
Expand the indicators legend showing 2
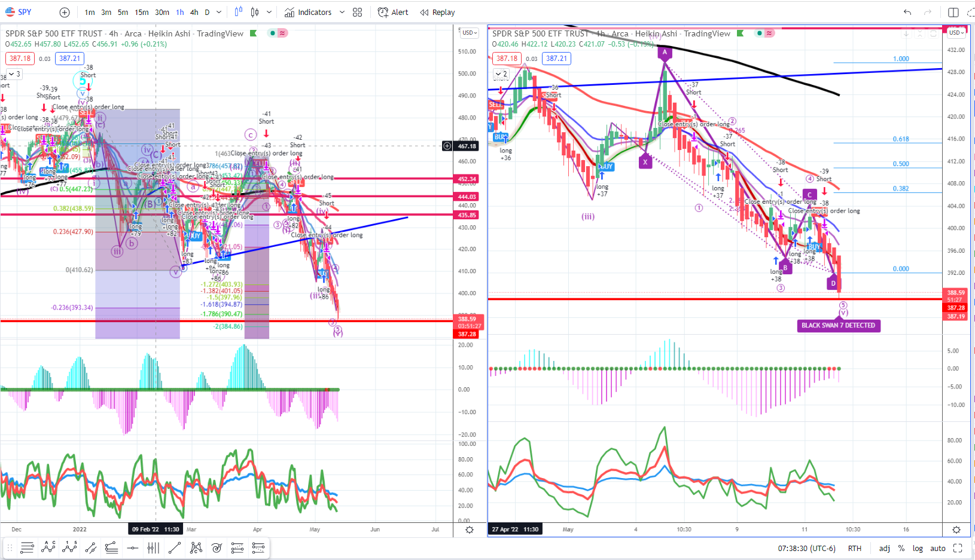(501, 74)
